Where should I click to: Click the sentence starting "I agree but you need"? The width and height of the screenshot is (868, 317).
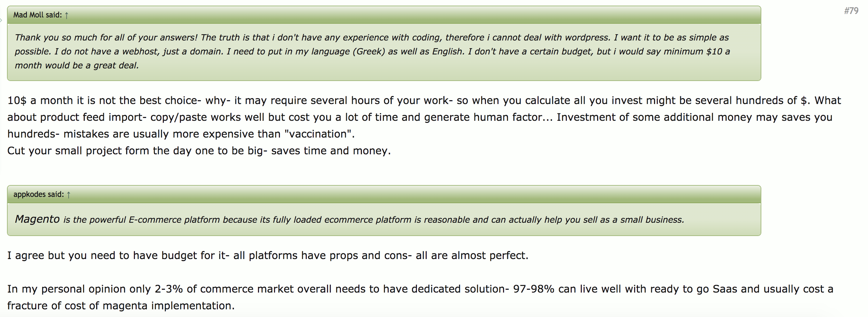267,256
